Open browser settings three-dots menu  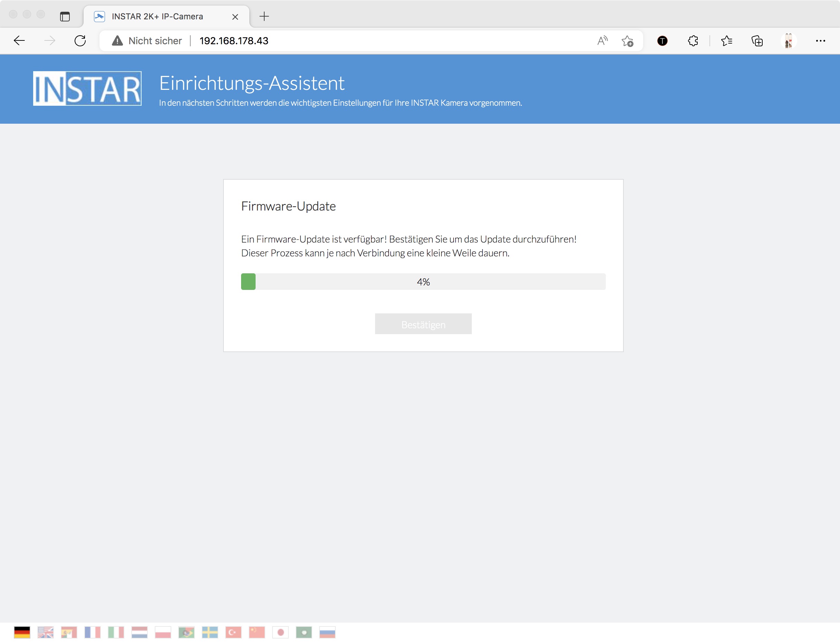pos(820,40)
